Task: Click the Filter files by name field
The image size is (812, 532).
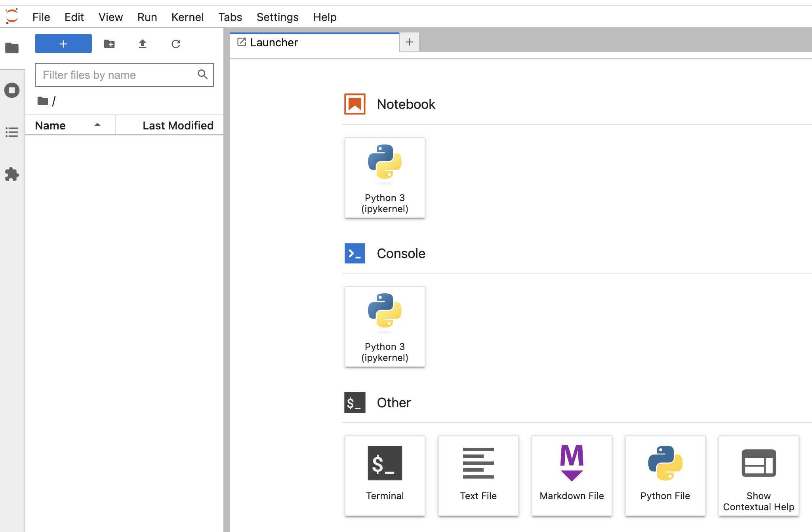Action: click(117, 75)
